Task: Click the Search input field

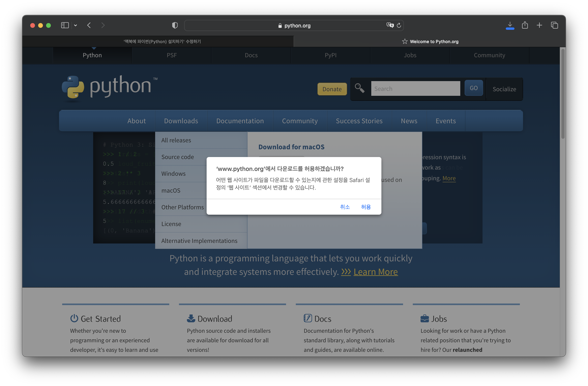Action: [415, 88]
